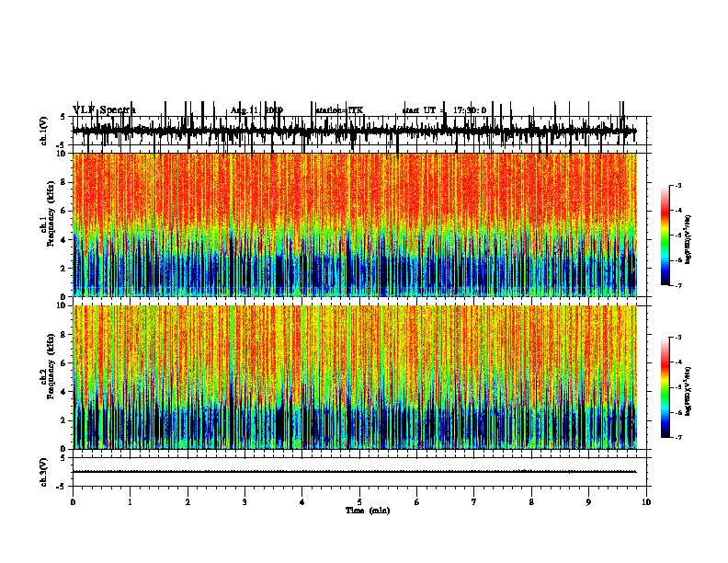Click the "-3" label on ch.1 color scale
The height and width of the screenshot is (563, 728).
click(x=677, y=185)
